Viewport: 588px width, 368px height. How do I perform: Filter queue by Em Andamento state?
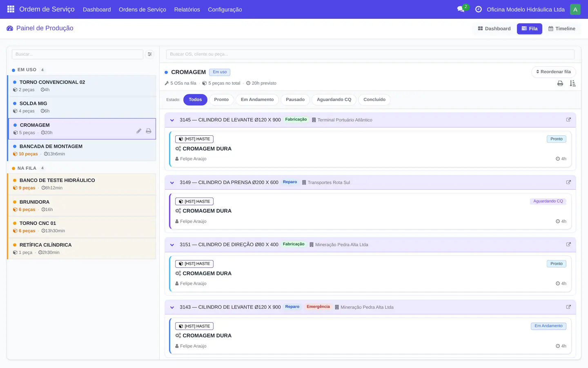[x=257, y=100]
